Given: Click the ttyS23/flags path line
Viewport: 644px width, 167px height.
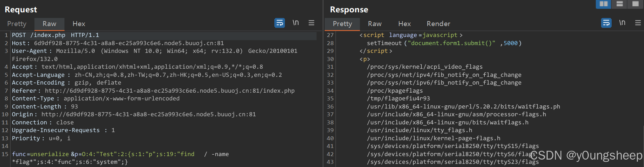Looking at the screenshot, I should click(453, 162).
